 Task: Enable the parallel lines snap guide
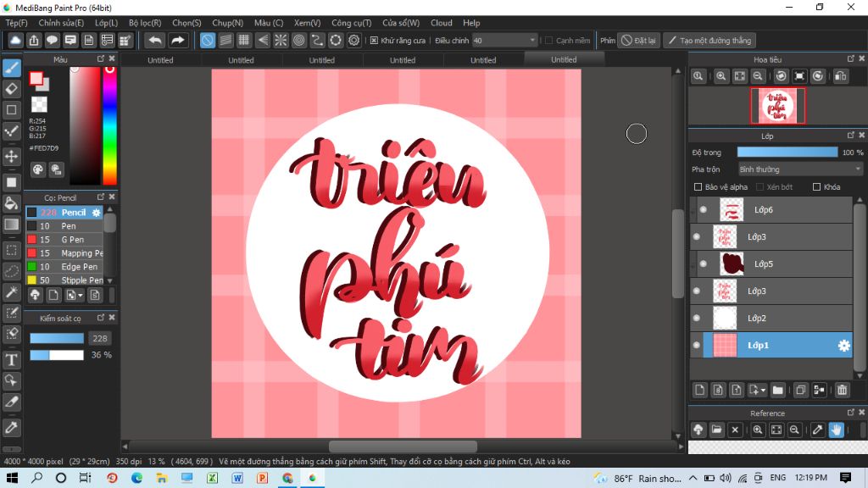225,41
